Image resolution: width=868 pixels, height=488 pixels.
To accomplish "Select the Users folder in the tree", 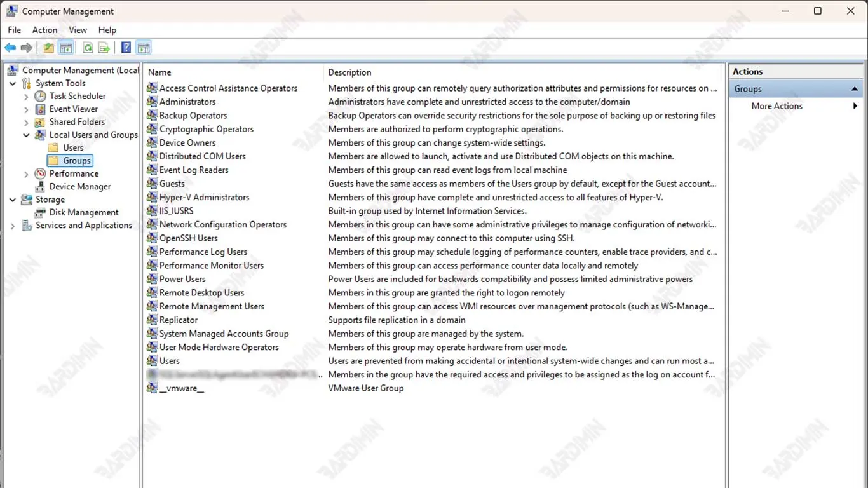I will point(73,148).
